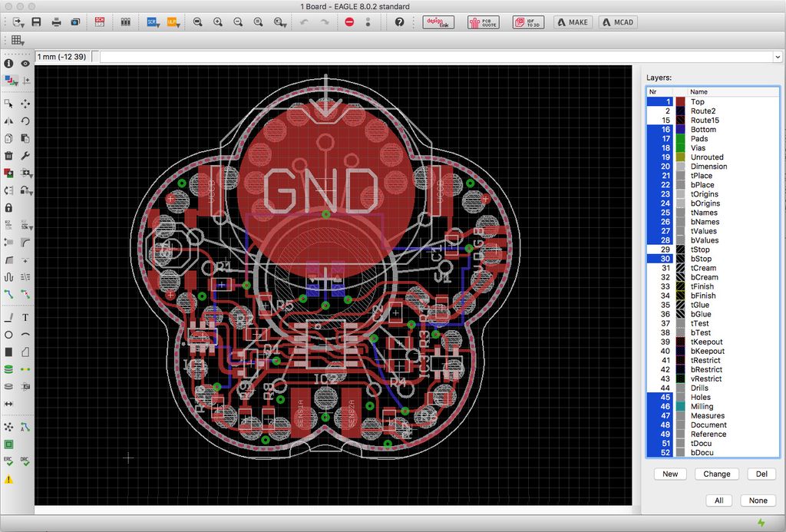Open the run ULP dropdown
Image resolution: width=786 pixels, height=532 pixels.
click(173, 22)
